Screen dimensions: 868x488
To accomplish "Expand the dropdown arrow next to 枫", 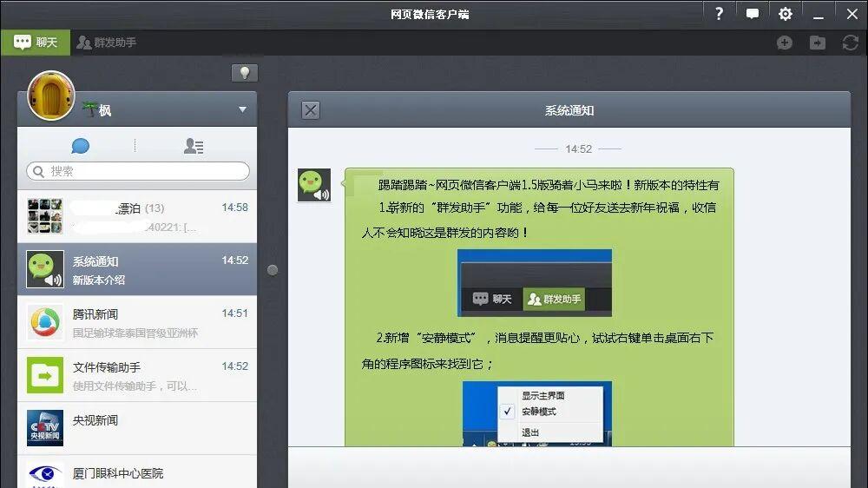I will (x=242, y=109).
